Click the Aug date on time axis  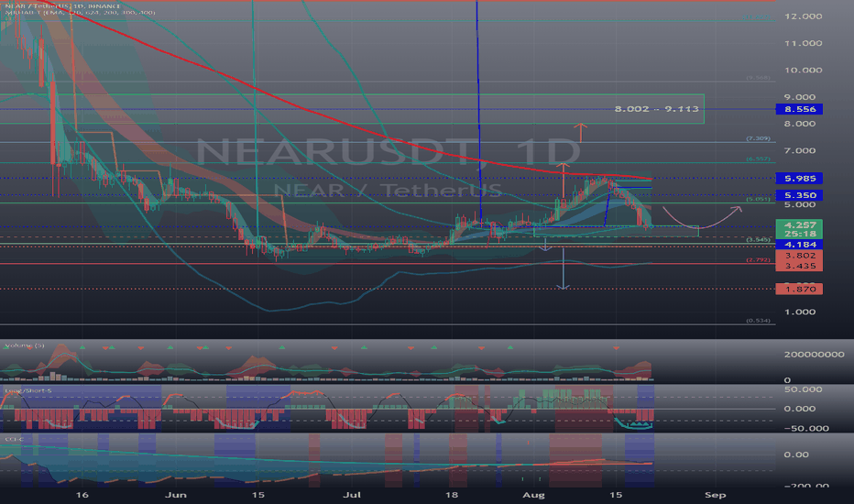533,495
